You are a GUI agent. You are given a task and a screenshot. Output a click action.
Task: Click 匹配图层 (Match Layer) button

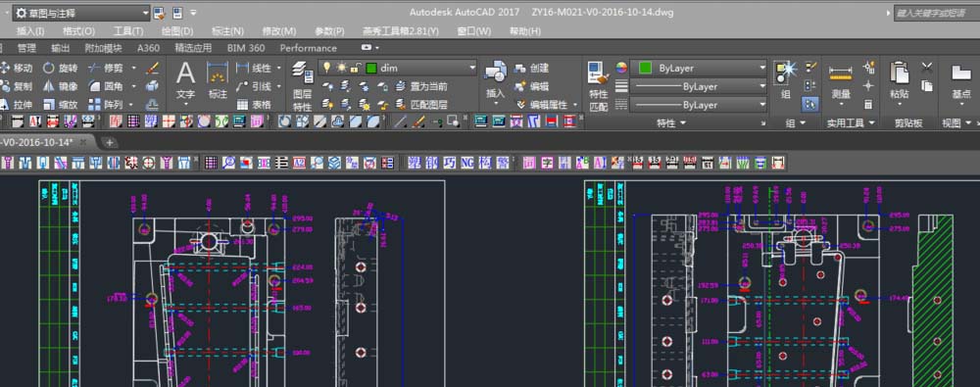click(x=421, y=105)
